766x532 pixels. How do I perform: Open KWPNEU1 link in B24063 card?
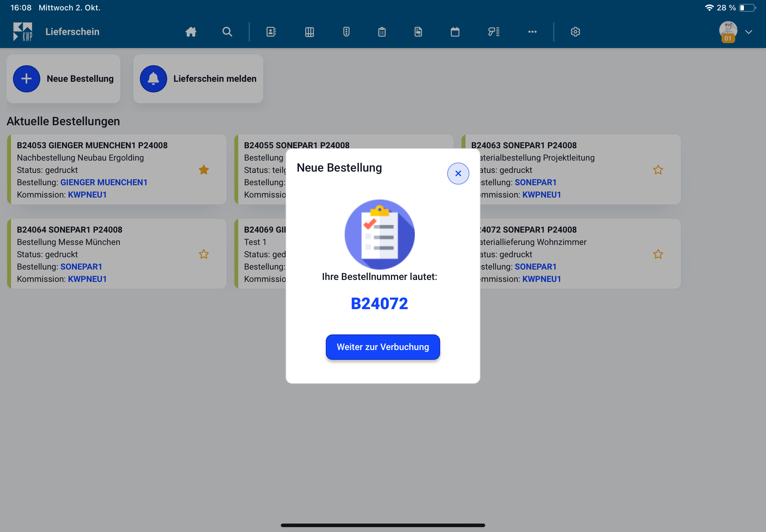[x=541, y=195]
